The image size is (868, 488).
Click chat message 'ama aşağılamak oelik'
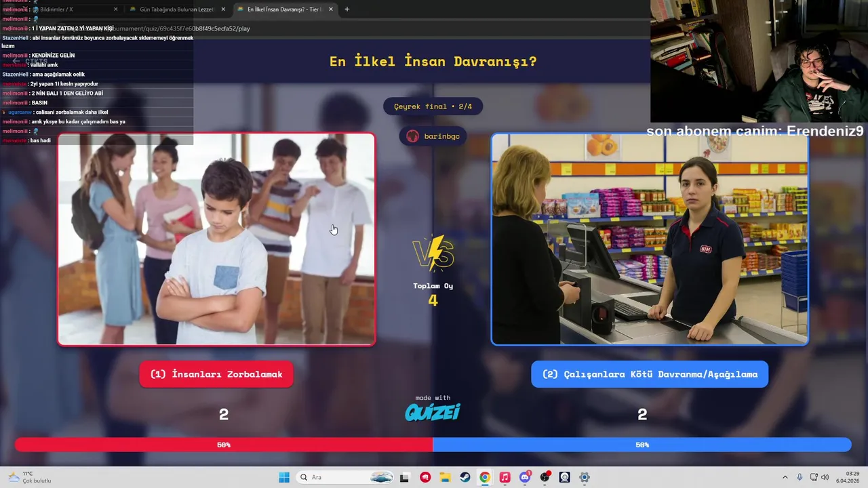pos(58,75)
